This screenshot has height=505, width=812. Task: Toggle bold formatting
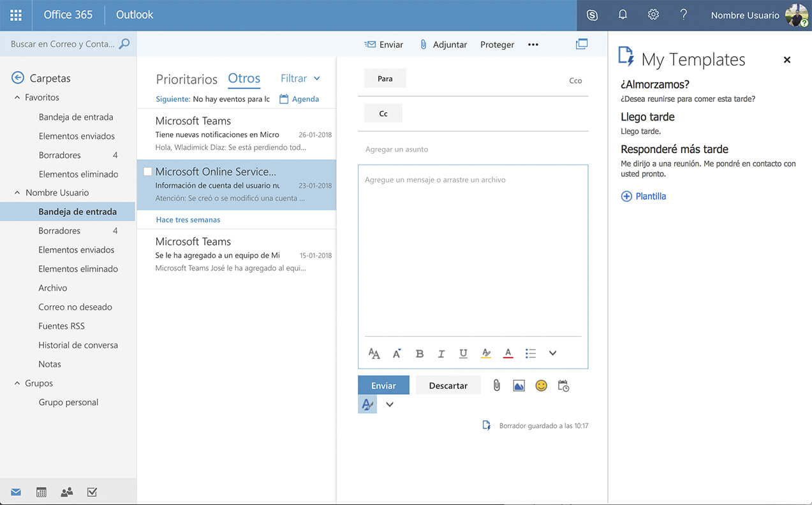click(419, 353)
